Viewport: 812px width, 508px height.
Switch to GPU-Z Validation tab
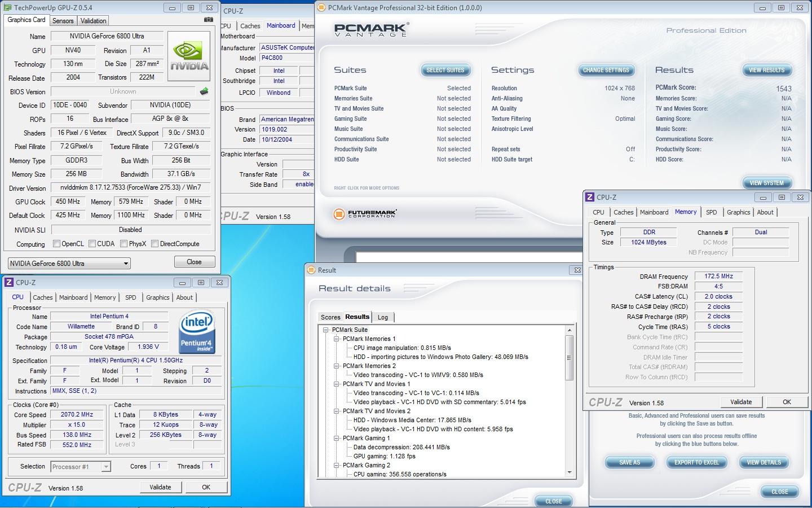(93, 20)
